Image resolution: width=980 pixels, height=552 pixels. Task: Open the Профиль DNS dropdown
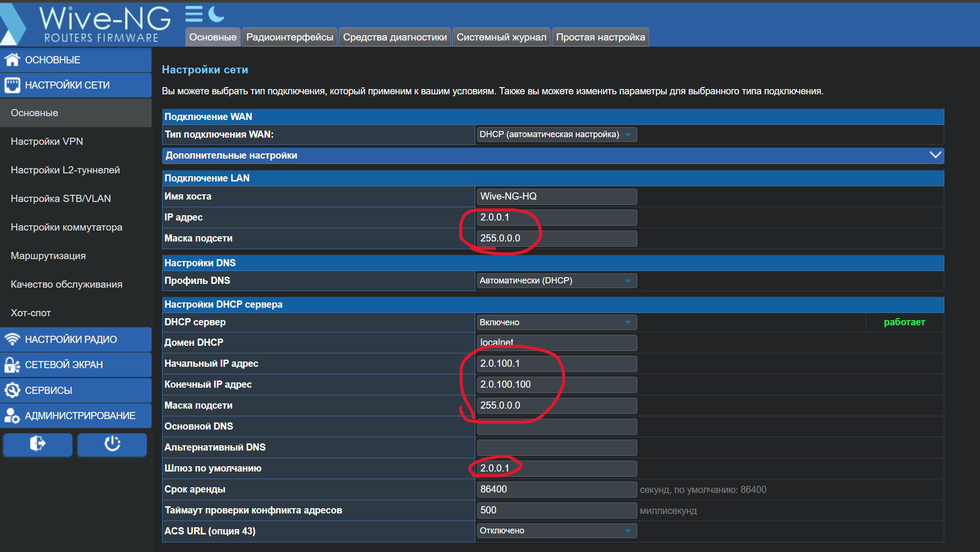(556, 281)
